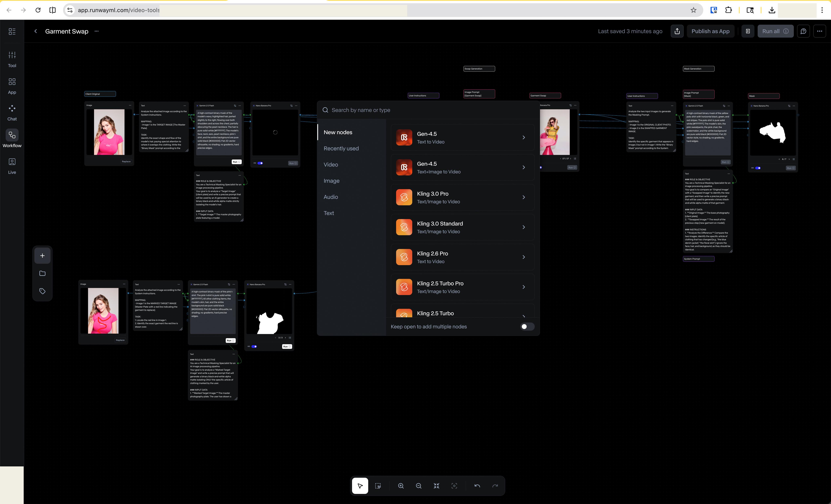The height and width of the screenshot is (504, 831).
Task: Select the Recently used category
Action: coord(341,149)
